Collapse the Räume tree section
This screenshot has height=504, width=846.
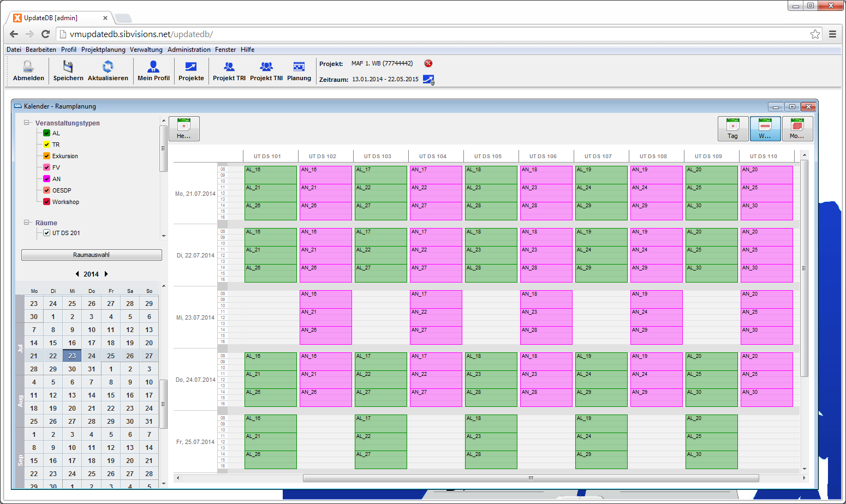25,223
